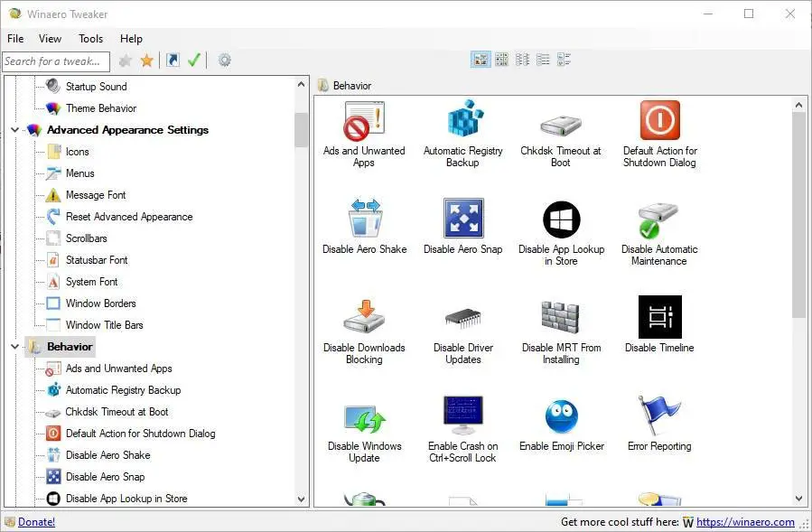Open the Tools menu

(x=90, y=39)
